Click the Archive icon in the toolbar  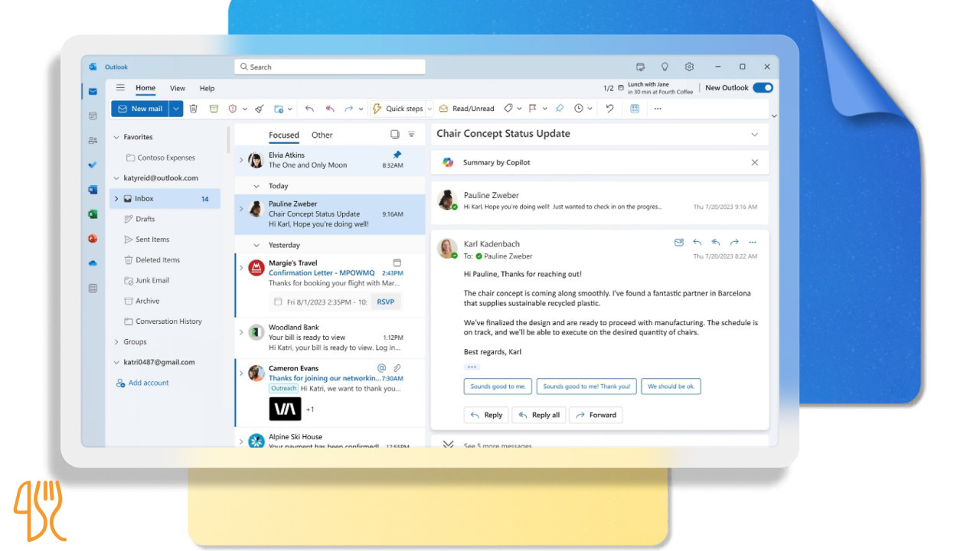click(214, 109)
